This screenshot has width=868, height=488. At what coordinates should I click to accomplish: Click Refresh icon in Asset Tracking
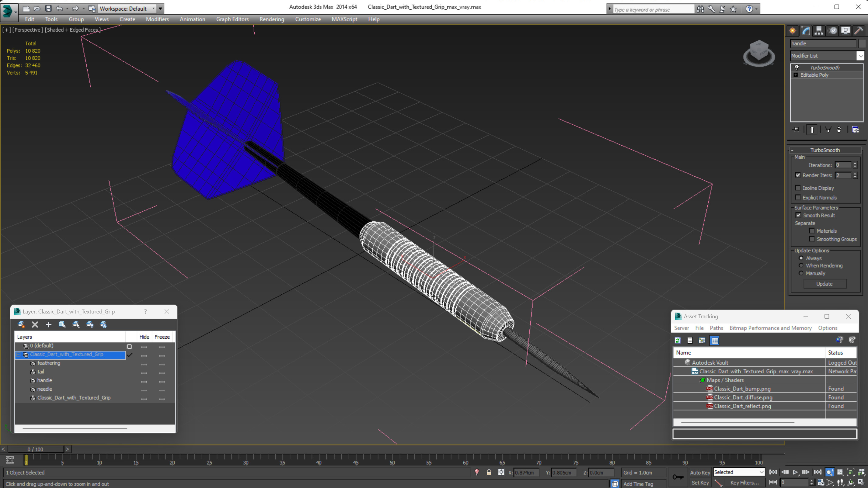point(678,341)
